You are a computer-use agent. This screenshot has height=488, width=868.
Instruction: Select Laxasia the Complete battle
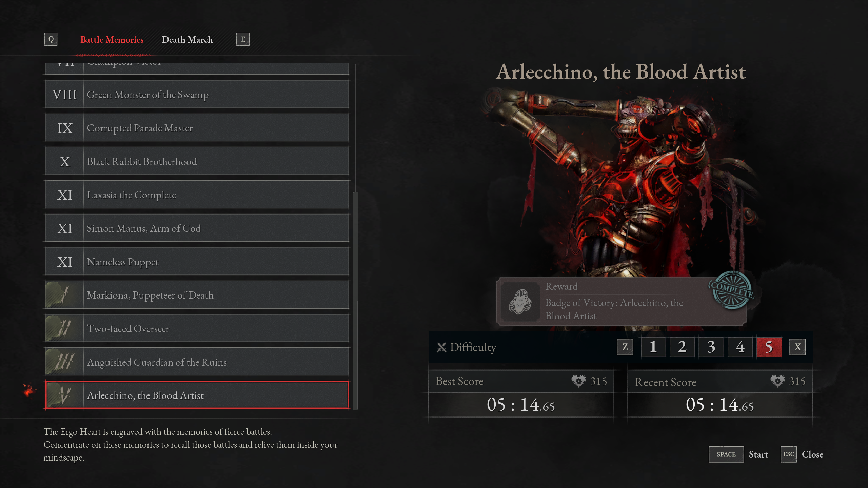197,195
